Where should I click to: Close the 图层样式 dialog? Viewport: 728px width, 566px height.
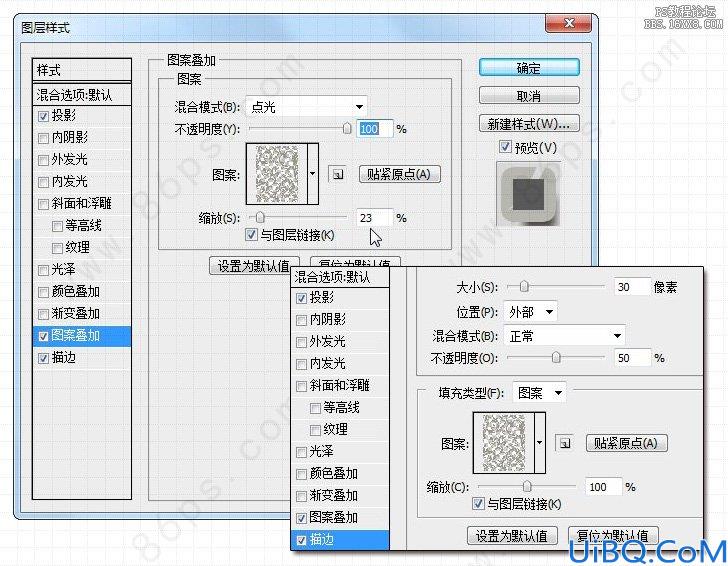pyautogui.click(x=569, y=23)
